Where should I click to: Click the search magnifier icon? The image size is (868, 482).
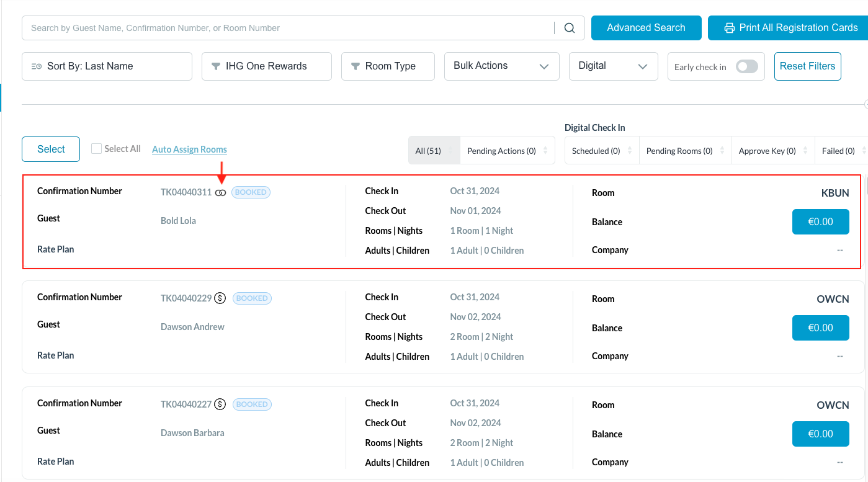pyautogui.click(x=569, y=28)
